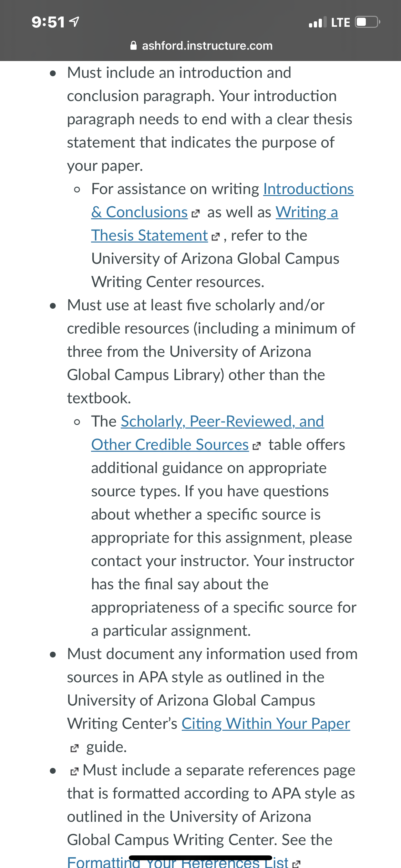Click external link icon after Thesis Statement
Screen dimensions: 401x868
(x=215, y=237)
